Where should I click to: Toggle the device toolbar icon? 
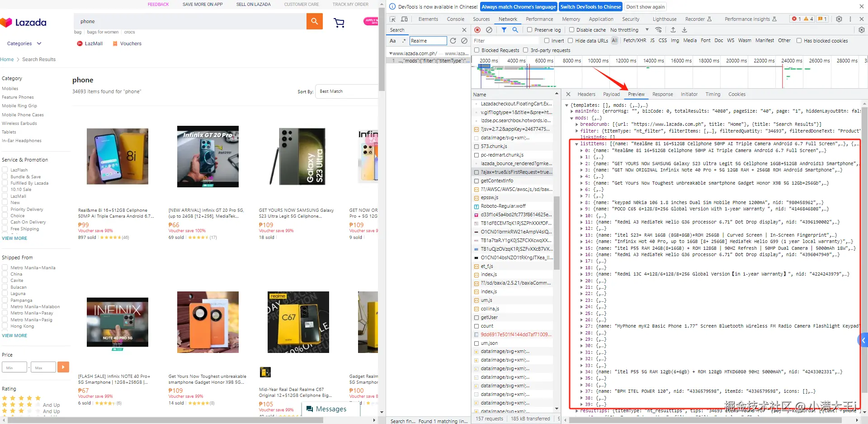click(404, 19)
